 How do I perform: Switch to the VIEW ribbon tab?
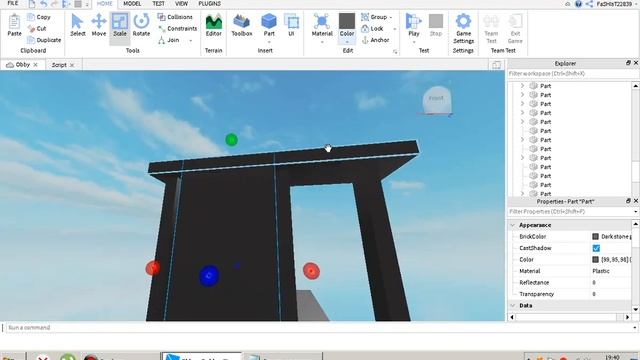tap(181, 4)
